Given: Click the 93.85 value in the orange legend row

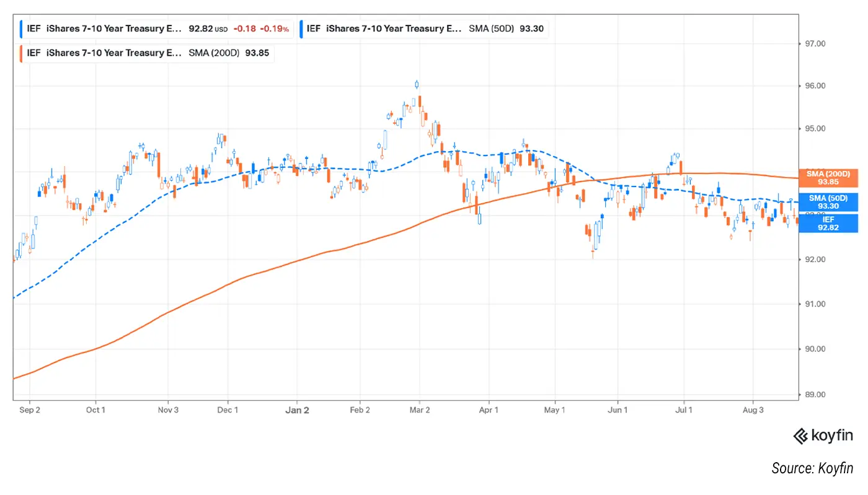Looking at the screenshot, I should 257,53.
